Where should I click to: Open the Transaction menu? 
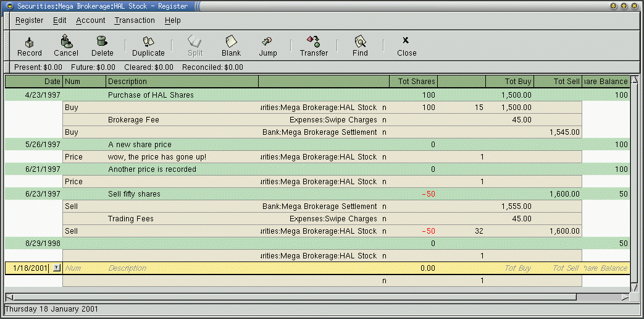[135, 20]
